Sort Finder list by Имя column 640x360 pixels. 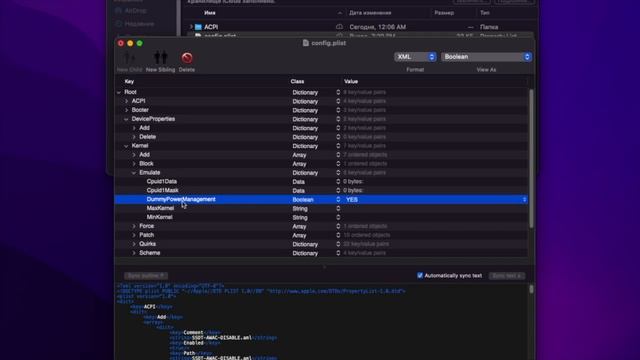pyautogui.click(x=210, y=13)
